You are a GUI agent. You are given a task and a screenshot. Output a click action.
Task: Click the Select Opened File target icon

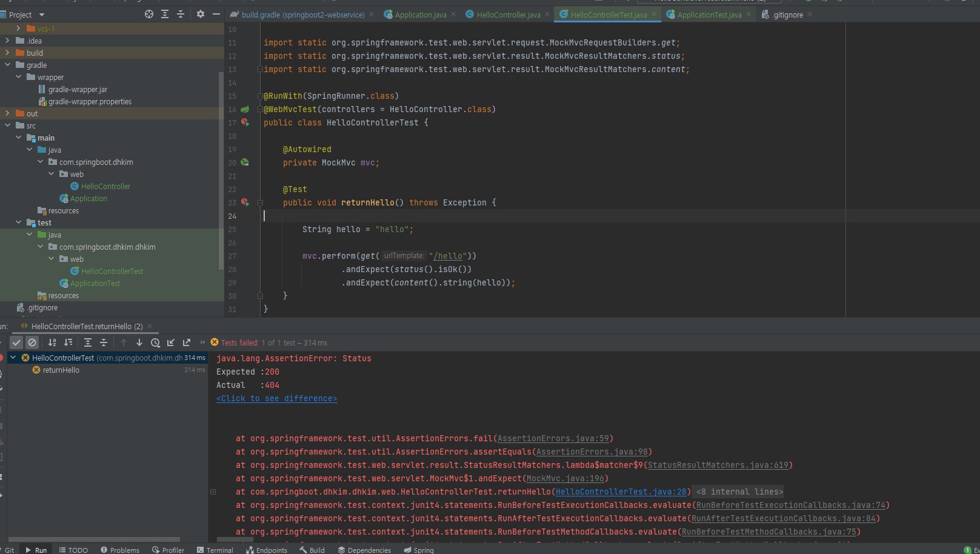pos(149,14)
